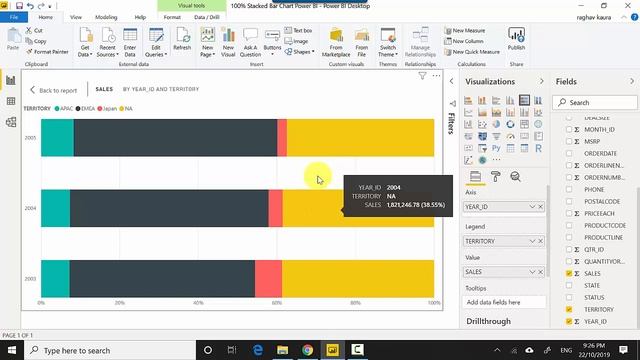Choose the matrix visual

524,148
